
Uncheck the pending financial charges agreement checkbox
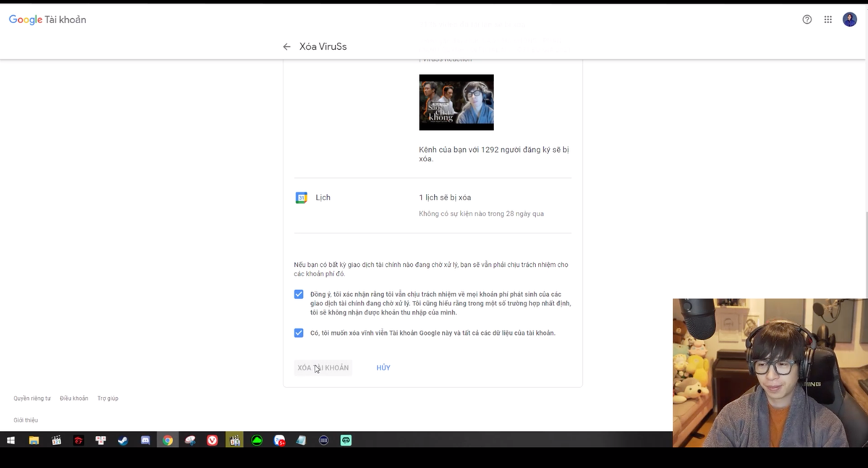pyautogui.click(x=299, y=294)
